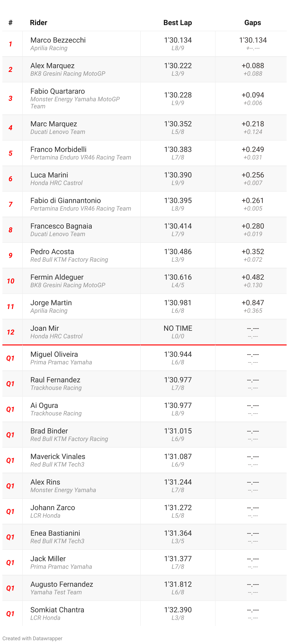Click Brad Binder's best lap 1'31.015
This screenshot has height=644, width=289.
[178, 431]
